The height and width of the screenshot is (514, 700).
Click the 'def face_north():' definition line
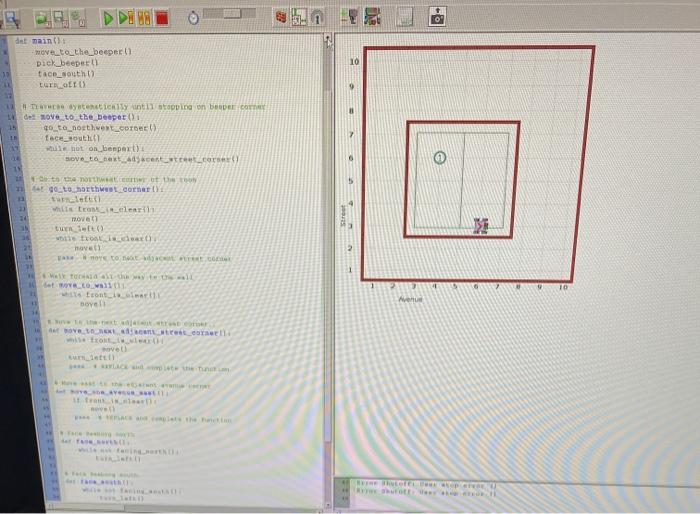click(x=96, y=442)
